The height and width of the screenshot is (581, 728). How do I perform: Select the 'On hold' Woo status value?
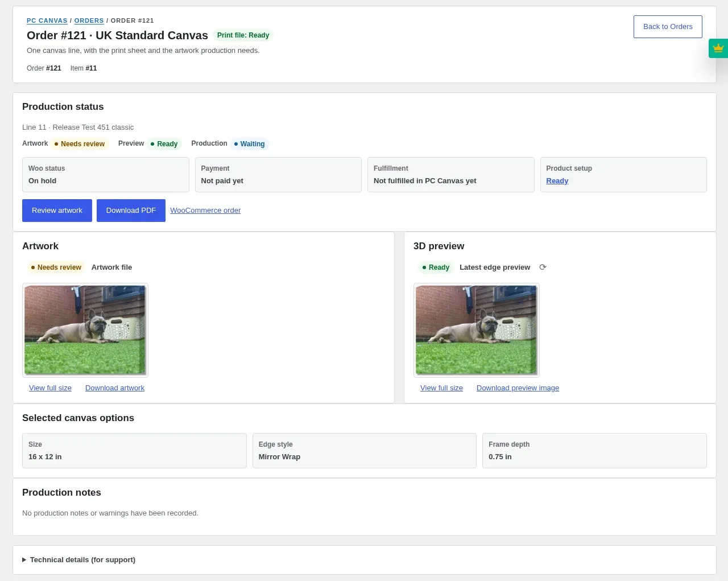click(43, 181)
